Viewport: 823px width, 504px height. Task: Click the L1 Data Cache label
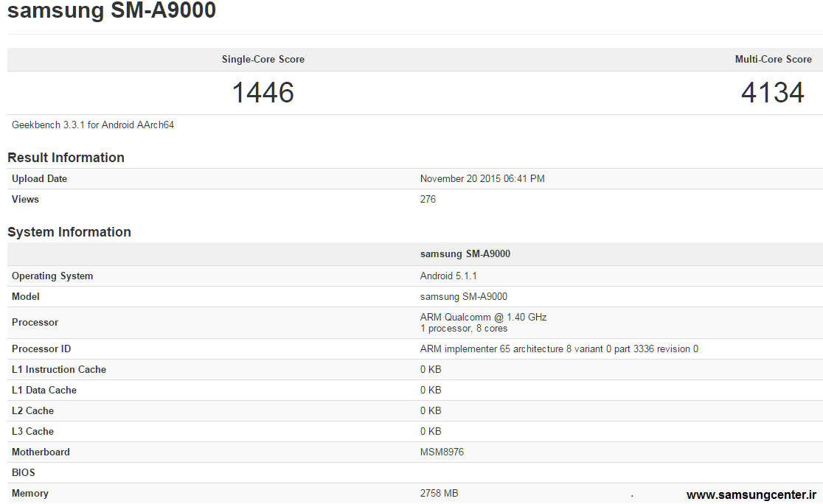tap(44, 391)
